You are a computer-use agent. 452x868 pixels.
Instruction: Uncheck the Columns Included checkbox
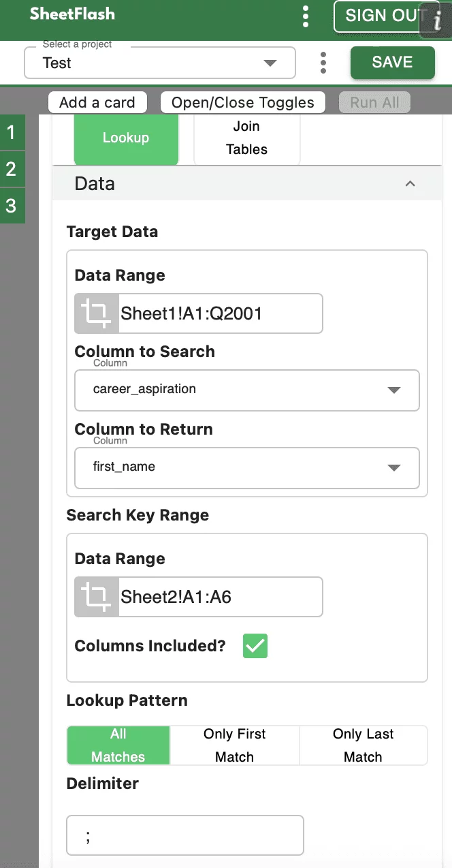point(255,646)
